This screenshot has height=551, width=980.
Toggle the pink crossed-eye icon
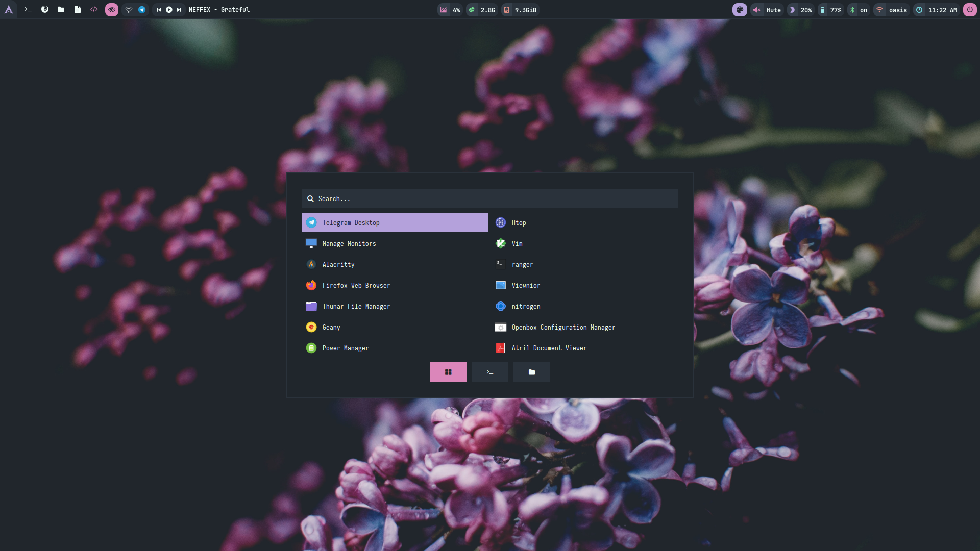pos(111,10)
